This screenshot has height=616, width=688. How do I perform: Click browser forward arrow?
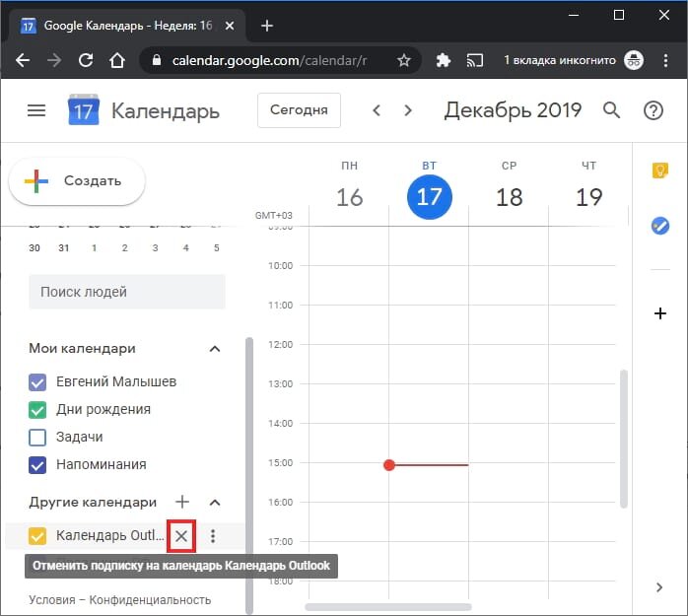pos(54,60)
